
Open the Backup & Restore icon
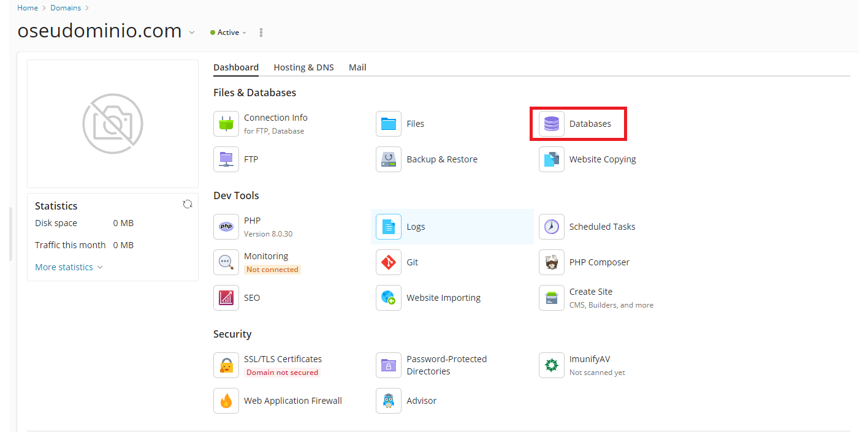pyautogui.click(x=389, y=159)
